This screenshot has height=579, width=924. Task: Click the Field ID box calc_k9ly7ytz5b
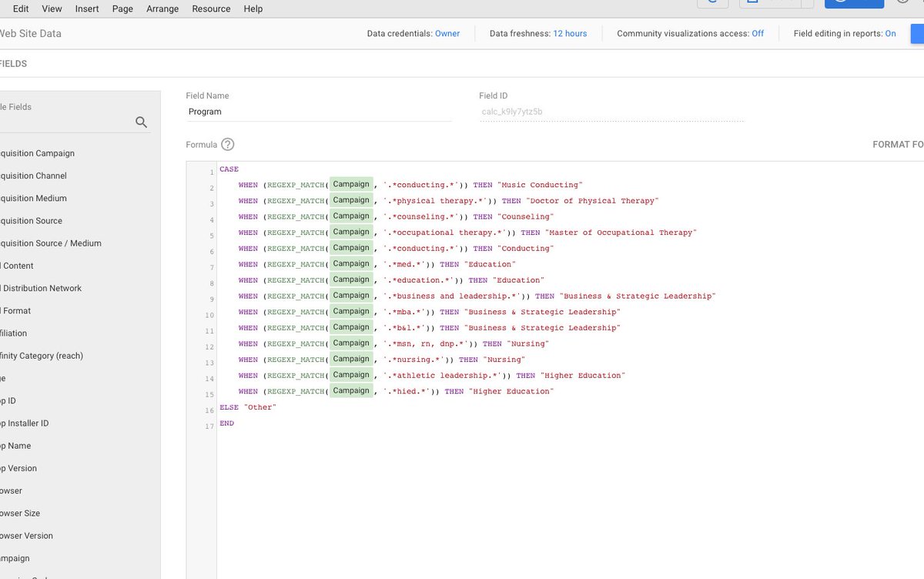611,112
